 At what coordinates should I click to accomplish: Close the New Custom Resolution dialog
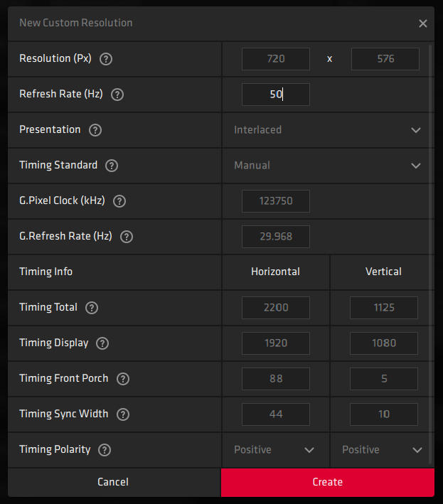point(423,23)
